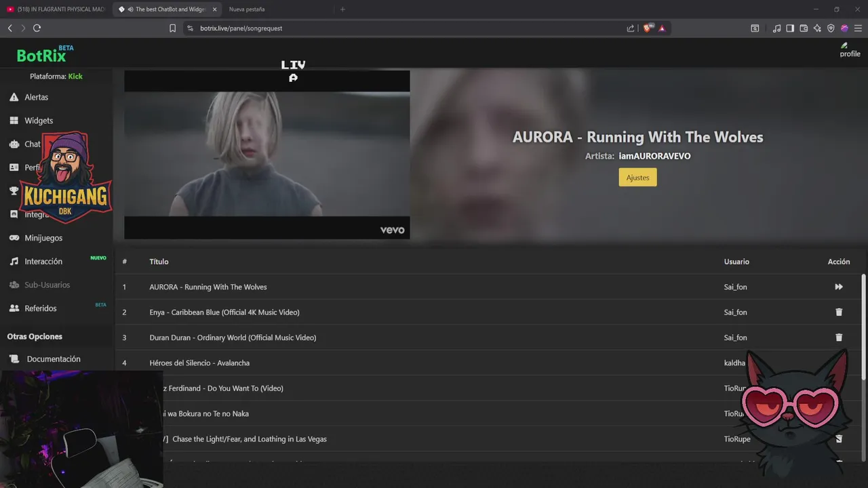Open the Sub-Usuarios sidebar entry
Image resolution: width=868 pixels, height=488 pixels.
47,285
